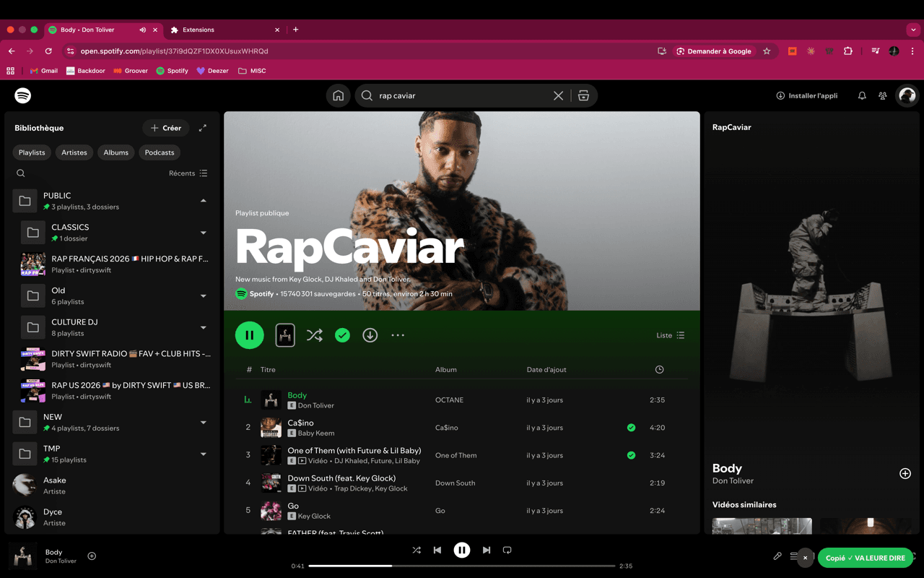Sort by Date d'ajout column header
Screen dimensions: 924x578
click(546, 369)
